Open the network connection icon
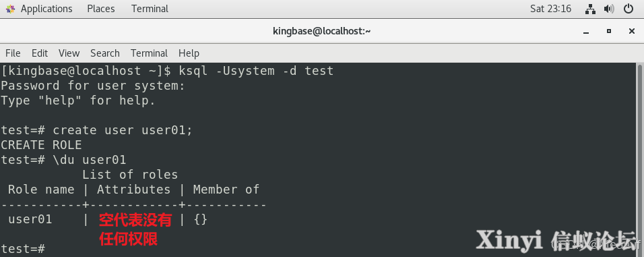This screenshot has height=257, width=644. coord(590,9)
